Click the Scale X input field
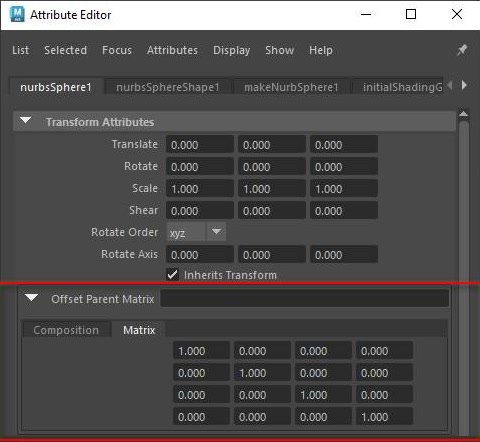 (200, 189)
